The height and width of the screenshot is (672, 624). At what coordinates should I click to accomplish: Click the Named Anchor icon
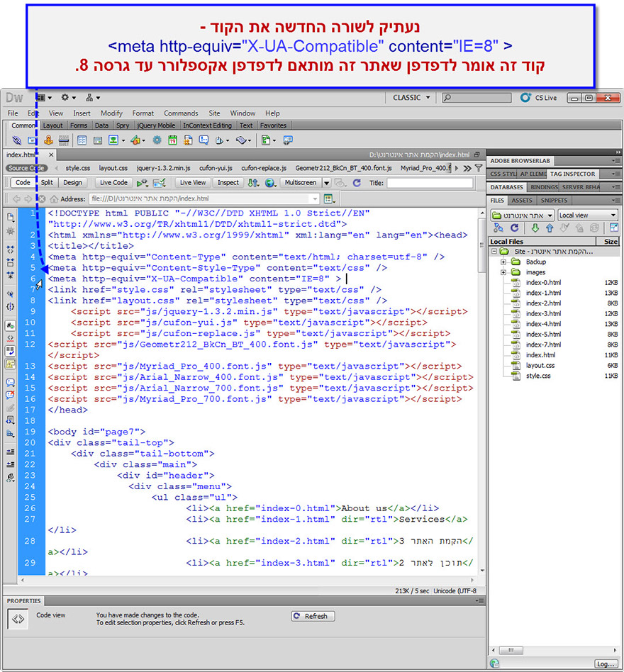coord(48,140)
